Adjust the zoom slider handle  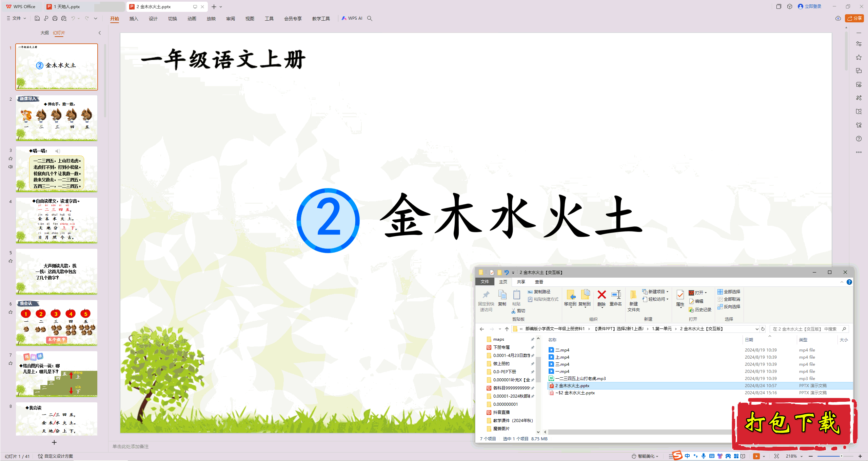point(841,456)
